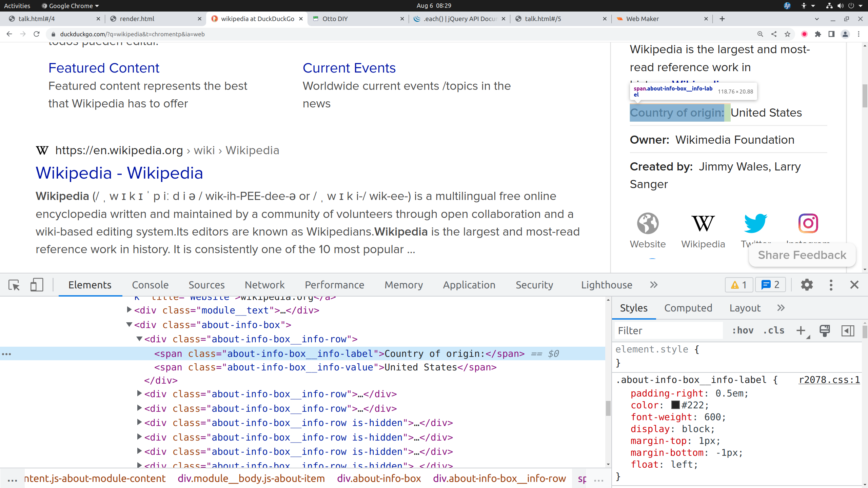Toggle the :hov element state panel
The image size is (868, 488).
[743, 330]
